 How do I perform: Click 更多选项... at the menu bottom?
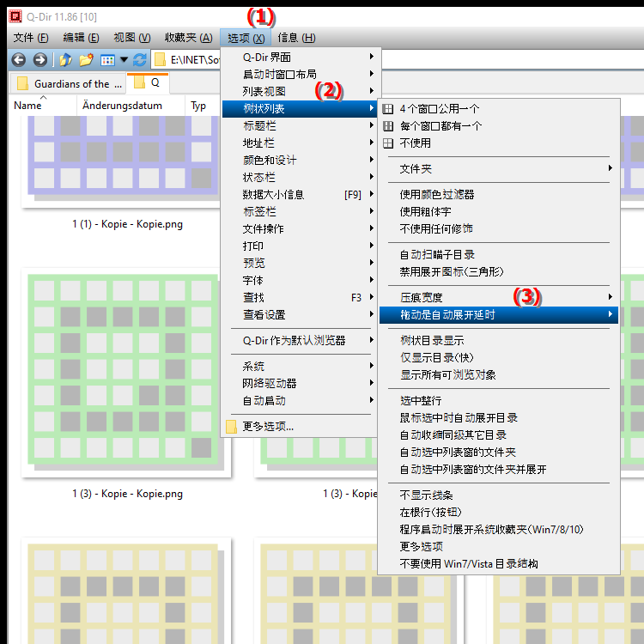tap(268, 427)
